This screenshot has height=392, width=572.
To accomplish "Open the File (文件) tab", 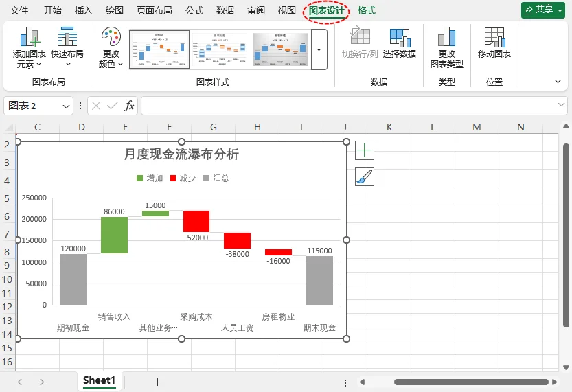I will [19, 10].
